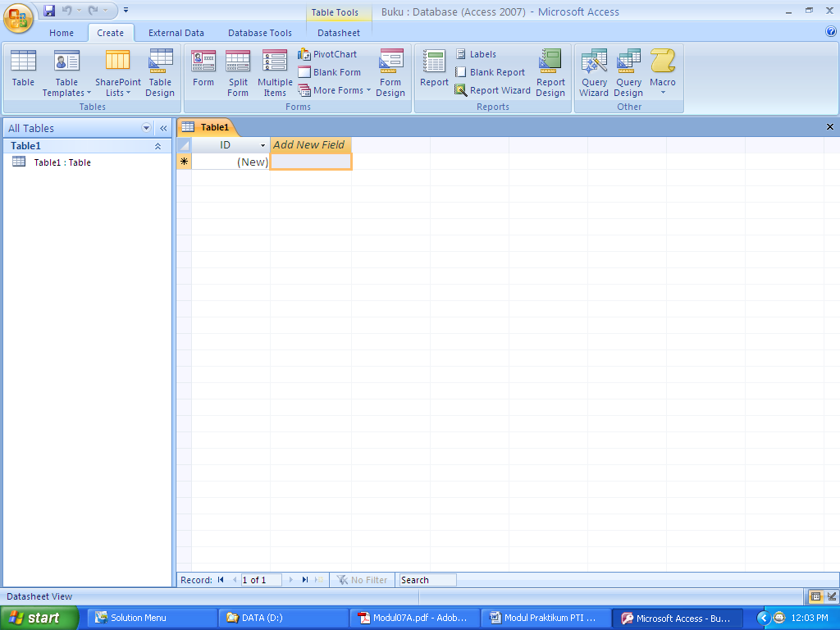Image resolution: width=840 pixels, height=630 pixels.
Task: Save via Quick Access Toolbar disk icon
Action: (49, 10)
